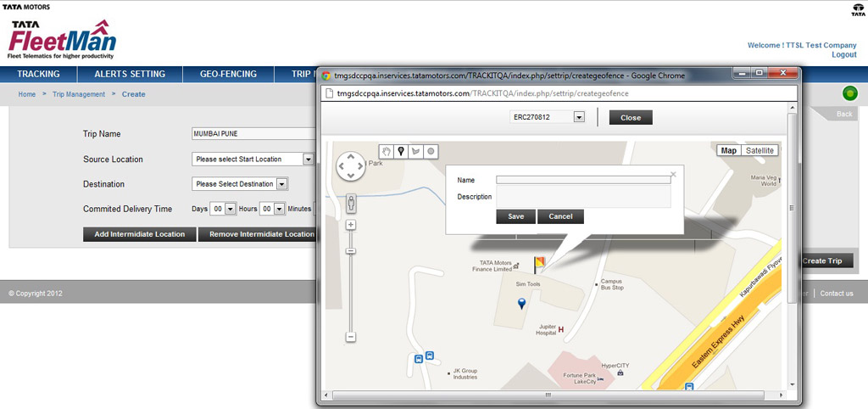The image size is (868, 409).
Task: Click the green status indicator icon
Action: point(850,93)
